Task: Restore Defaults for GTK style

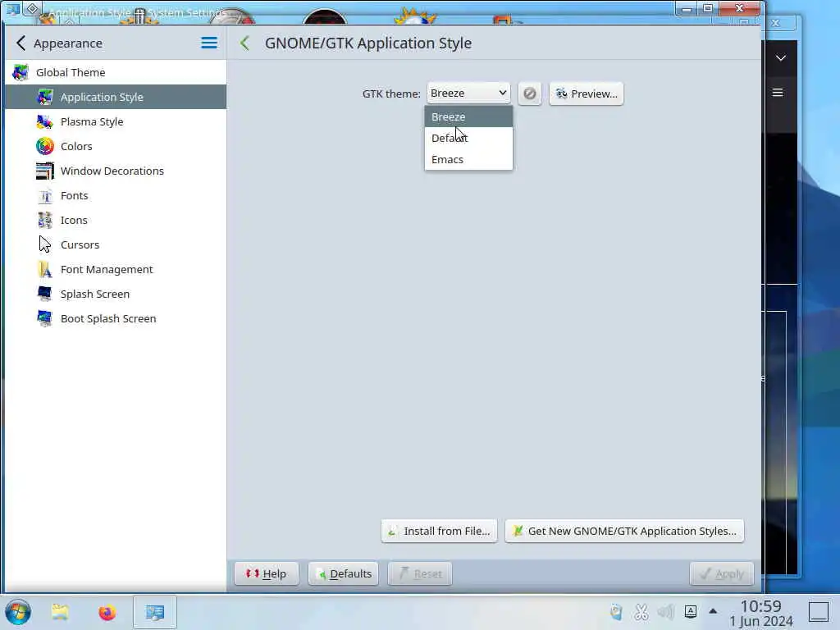Action: click(344, 573)
